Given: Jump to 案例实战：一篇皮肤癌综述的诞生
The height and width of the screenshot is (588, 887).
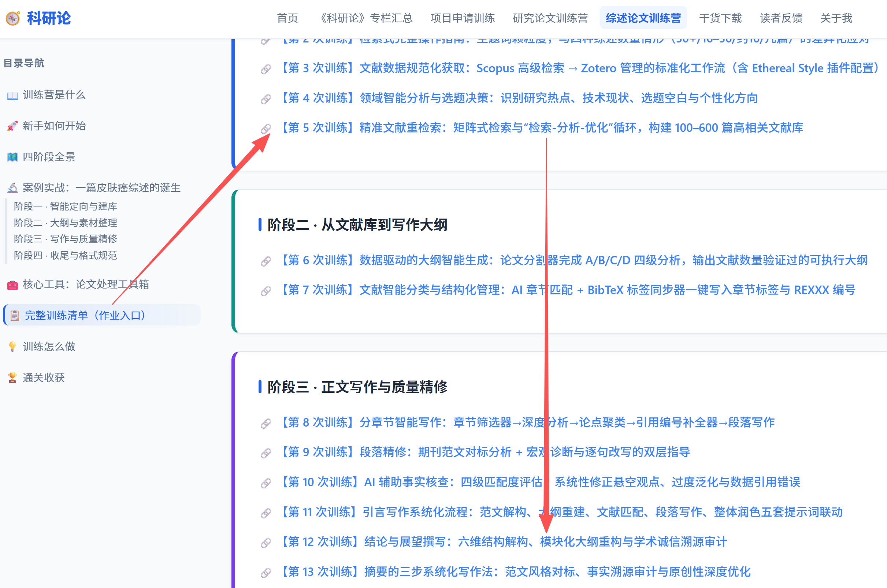Looking at the screenshot, I should click(x=101, y=188).
